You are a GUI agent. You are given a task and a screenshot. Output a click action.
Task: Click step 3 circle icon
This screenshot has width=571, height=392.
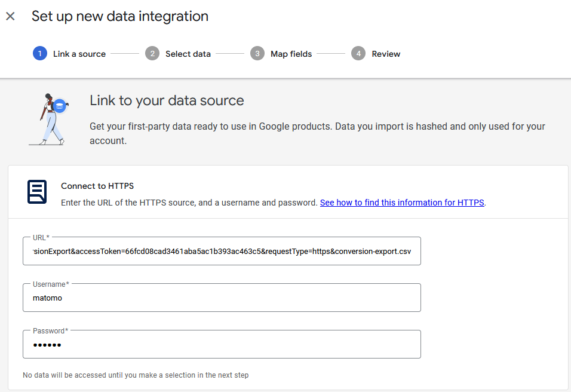pyautogui.click(x=257, y=53)
